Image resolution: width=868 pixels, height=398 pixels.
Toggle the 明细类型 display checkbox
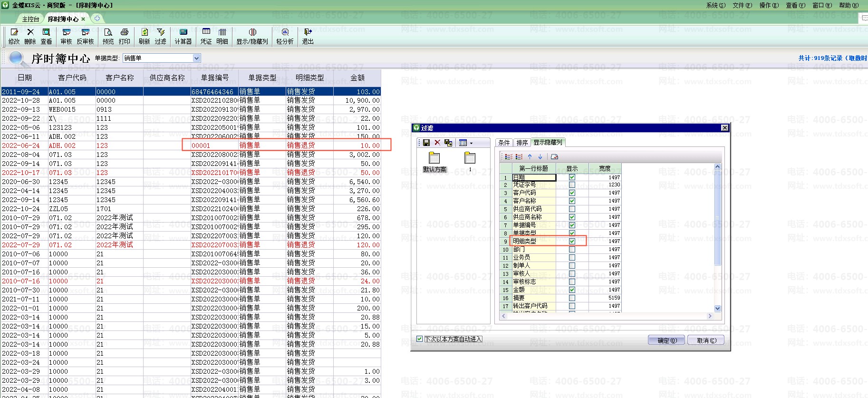(x=572, y=241)
